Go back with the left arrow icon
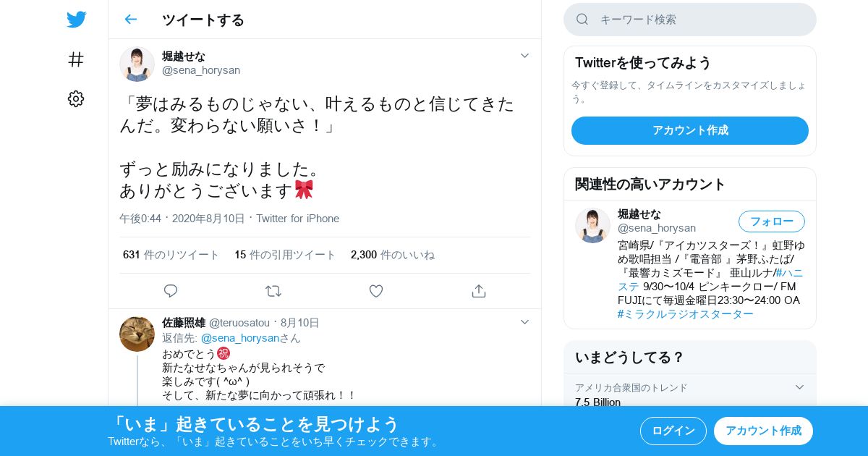The height and width of the screenshot is (456, 868). (131, 20)
